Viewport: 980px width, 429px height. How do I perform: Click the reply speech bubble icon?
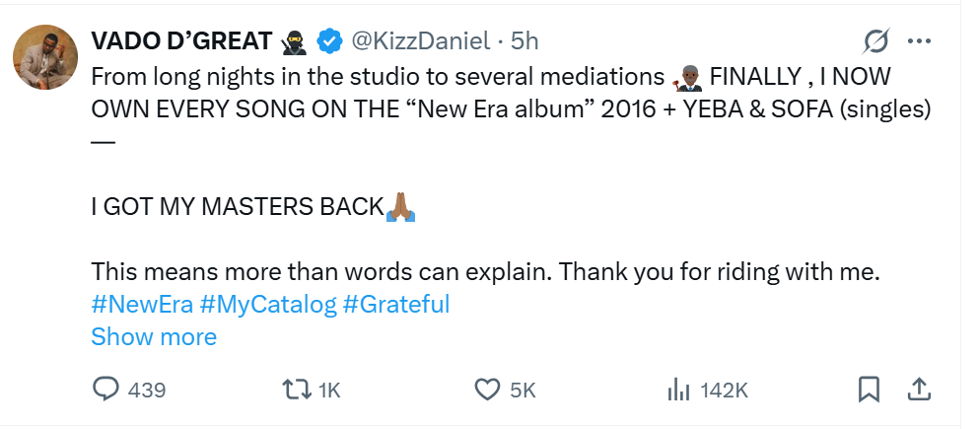point(105,390)
